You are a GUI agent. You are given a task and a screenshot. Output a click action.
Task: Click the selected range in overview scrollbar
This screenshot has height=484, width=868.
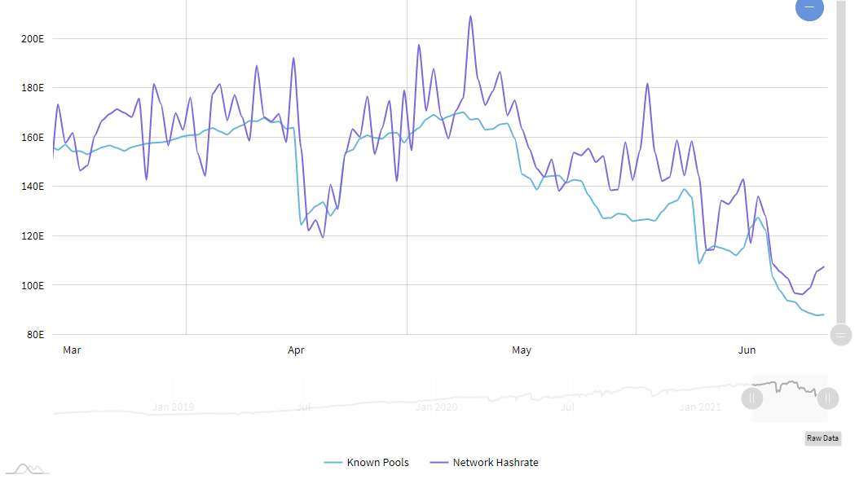789,398
